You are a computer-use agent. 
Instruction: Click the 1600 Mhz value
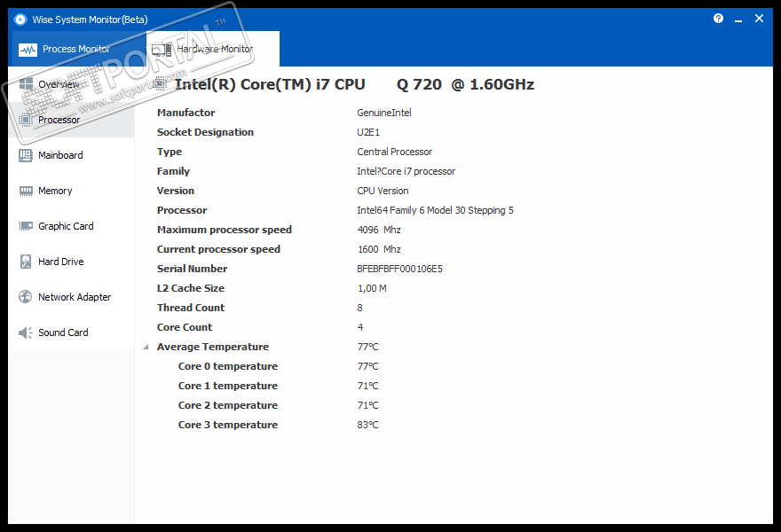[x=379, y=249]
